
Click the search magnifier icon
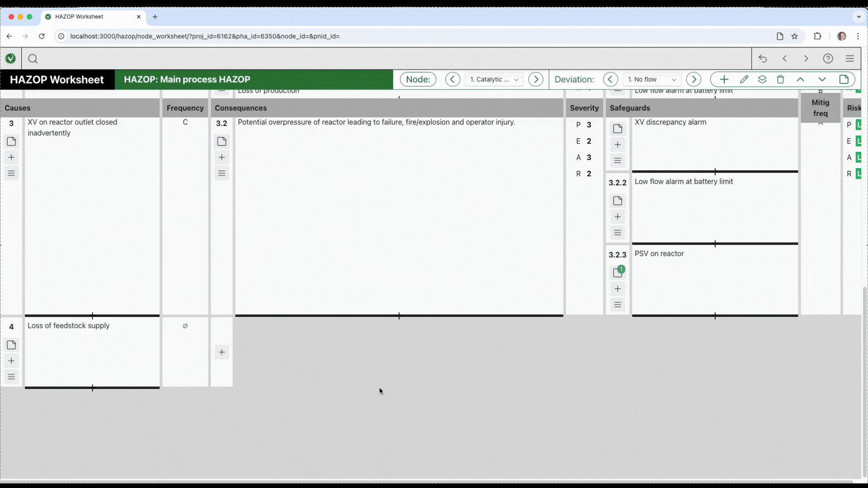[33, 59]
